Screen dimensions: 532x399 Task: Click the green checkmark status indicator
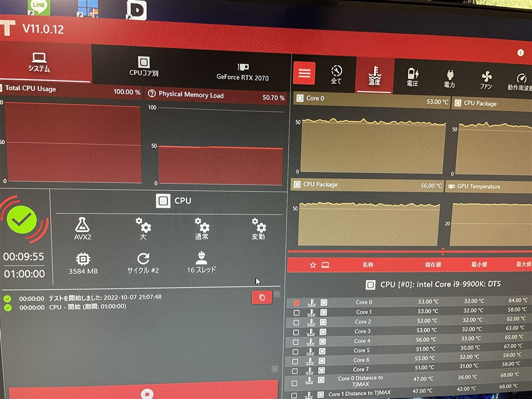22,220
